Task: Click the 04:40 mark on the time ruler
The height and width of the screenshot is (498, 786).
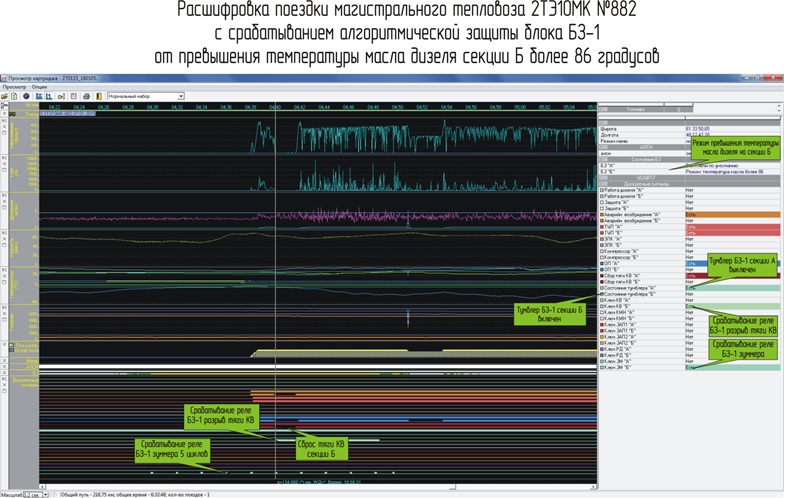Action: (275, 106)
